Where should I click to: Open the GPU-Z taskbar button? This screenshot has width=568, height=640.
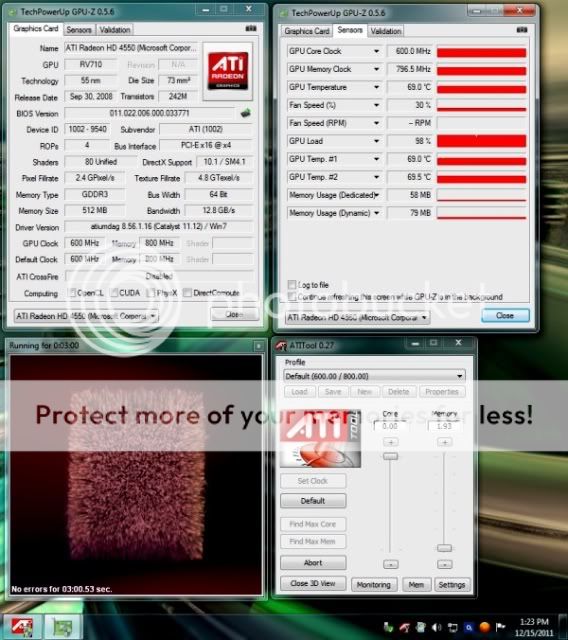pos(63,626)
